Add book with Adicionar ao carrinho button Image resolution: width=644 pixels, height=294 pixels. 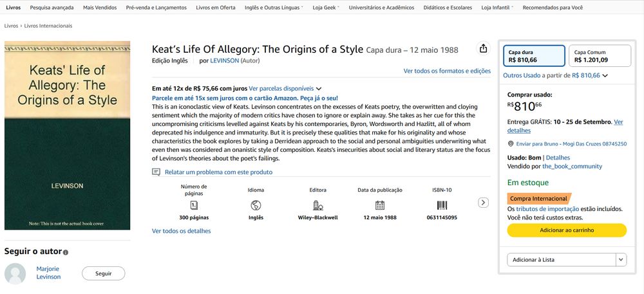(x=567, y=230)
